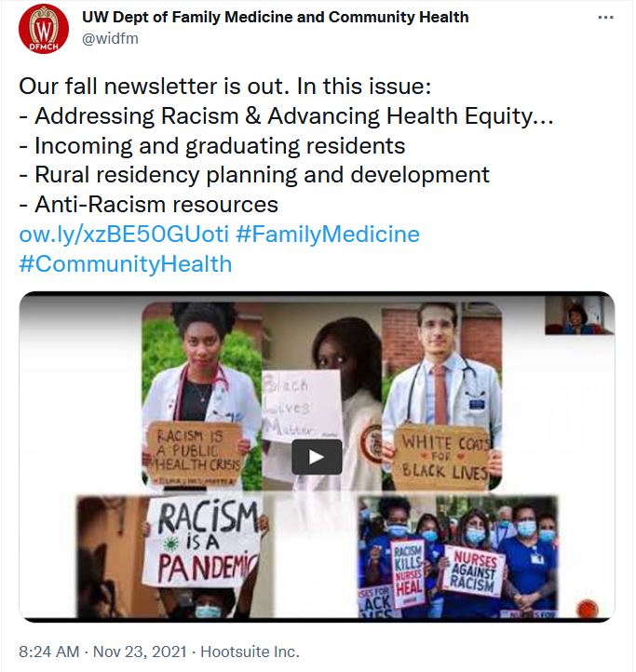Click the UW Dept of Family Medicine account name
Screen dimensions: 636x672
pos(276,17)
